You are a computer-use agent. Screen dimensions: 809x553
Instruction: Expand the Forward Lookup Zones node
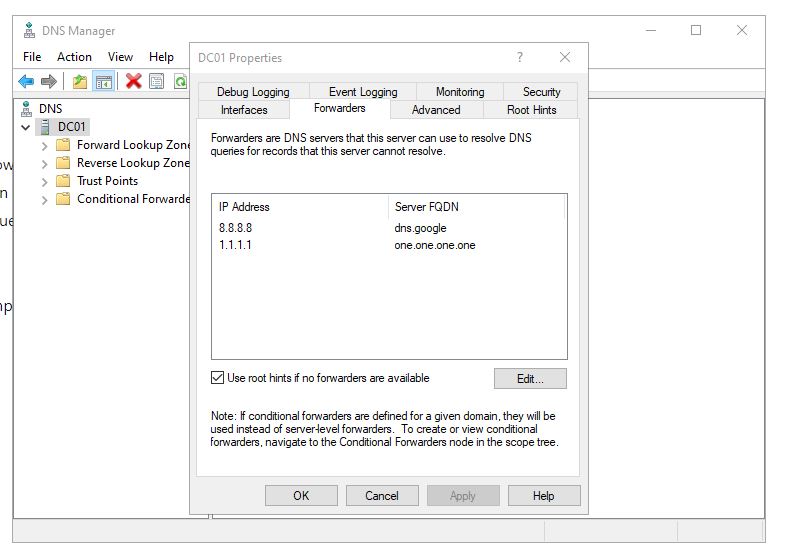(x=44, y=146)
